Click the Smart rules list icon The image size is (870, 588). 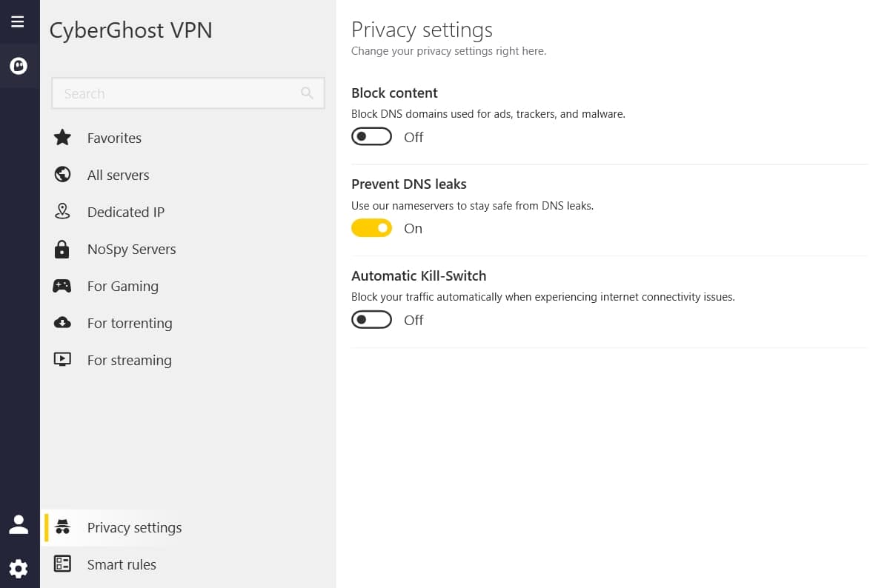click(62, 564)
